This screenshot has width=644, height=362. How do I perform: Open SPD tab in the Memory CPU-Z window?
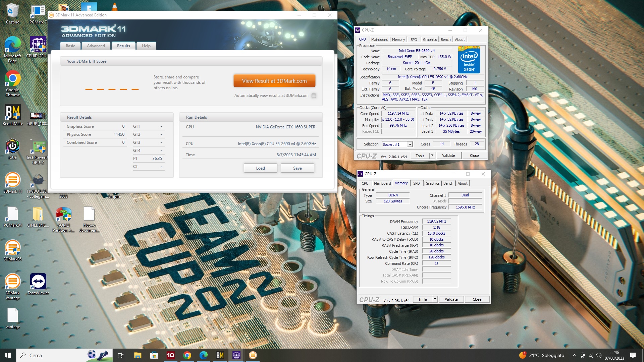(417, 183)
